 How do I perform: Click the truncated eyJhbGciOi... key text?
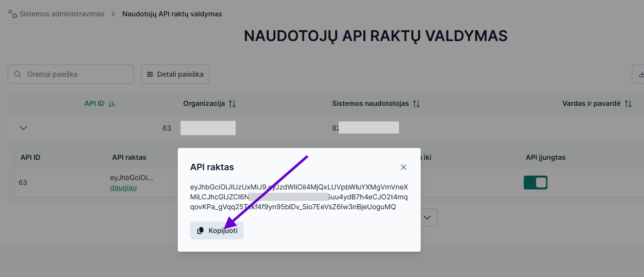pyautogui.click(x=132, y=178)
